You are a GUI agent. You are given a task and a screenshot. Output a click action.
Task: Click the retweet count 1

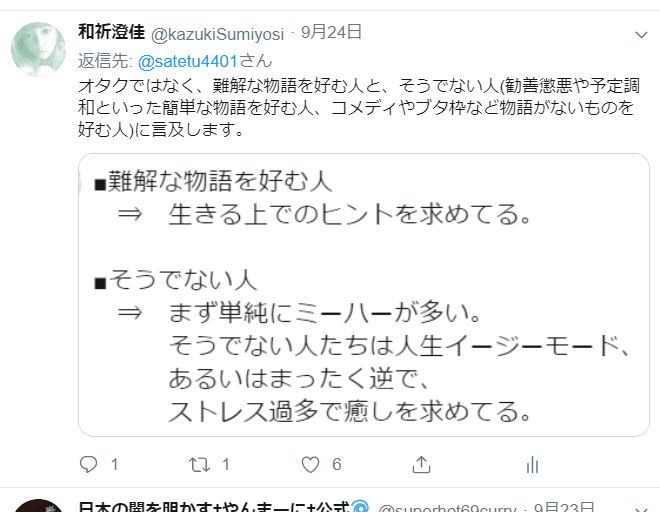point(226,465)
